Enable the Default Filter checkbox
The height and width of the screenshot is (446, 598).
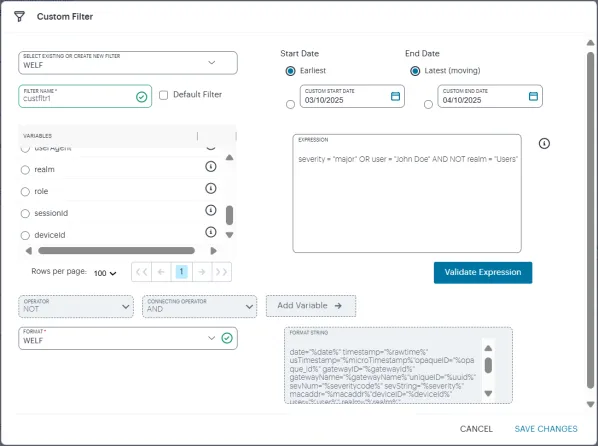pos(164,95)
